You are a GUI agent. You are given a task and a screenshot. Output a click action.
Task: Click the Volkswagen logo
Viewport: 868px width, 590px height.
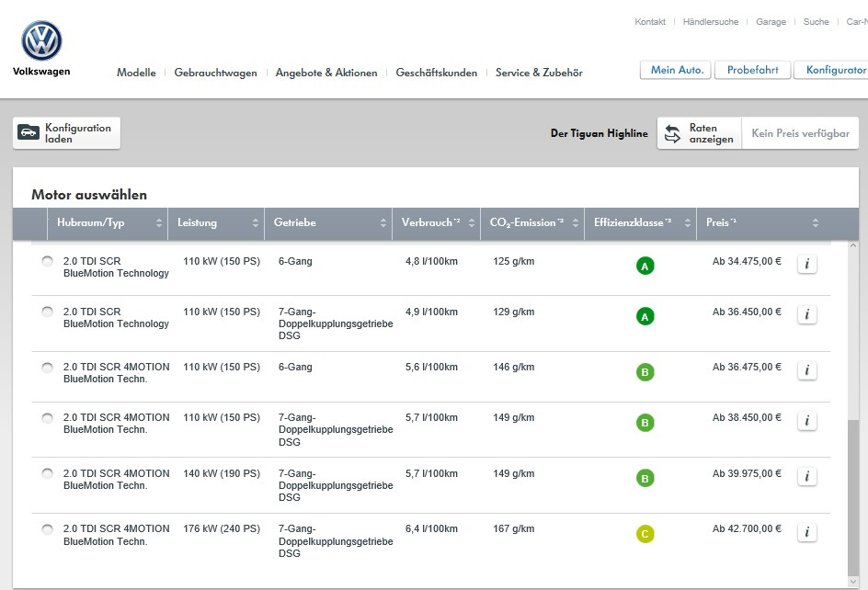[x=41, y=42]
